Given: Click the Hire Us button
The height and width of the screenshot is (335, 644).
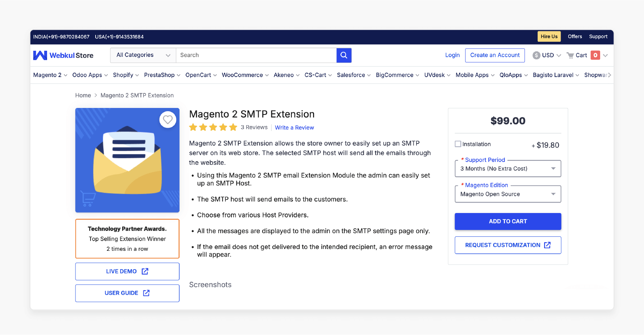Looking at the screenshot, I should coord(549,36).
